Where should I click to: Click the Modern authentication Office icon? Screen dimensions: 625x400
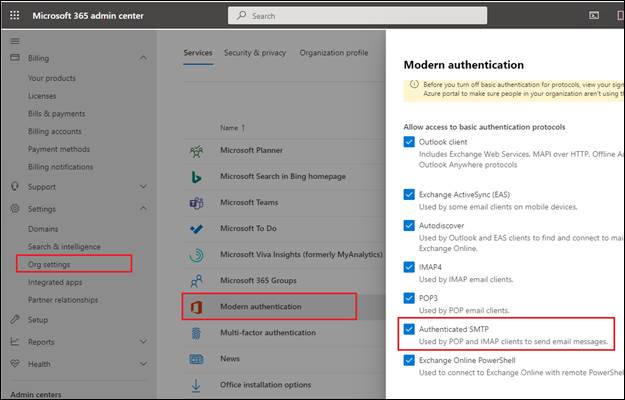[x=196, y=306]
